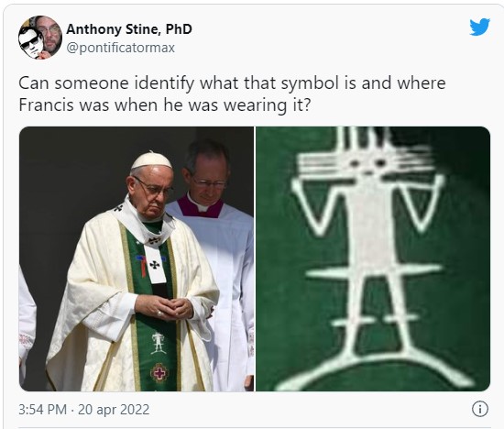Screen dimensions: 504x429
Task: Click the arched feet of enlarged symbol
Action: coord(375,369)
